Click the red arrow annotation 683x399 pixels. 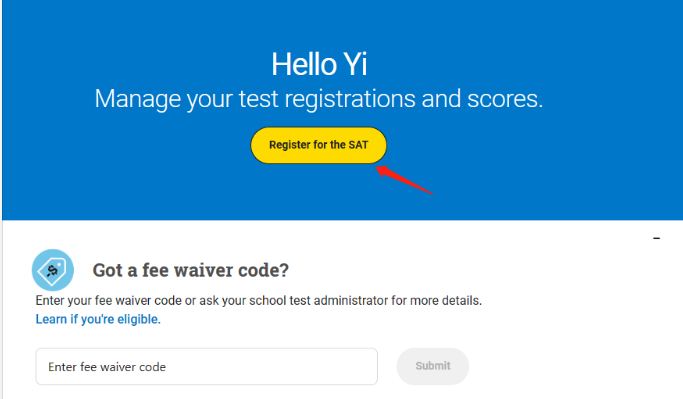[404, 179]
